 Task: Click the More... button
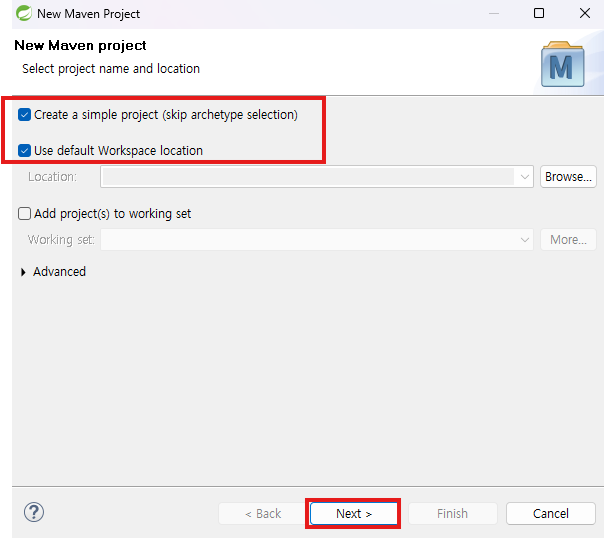568,240
